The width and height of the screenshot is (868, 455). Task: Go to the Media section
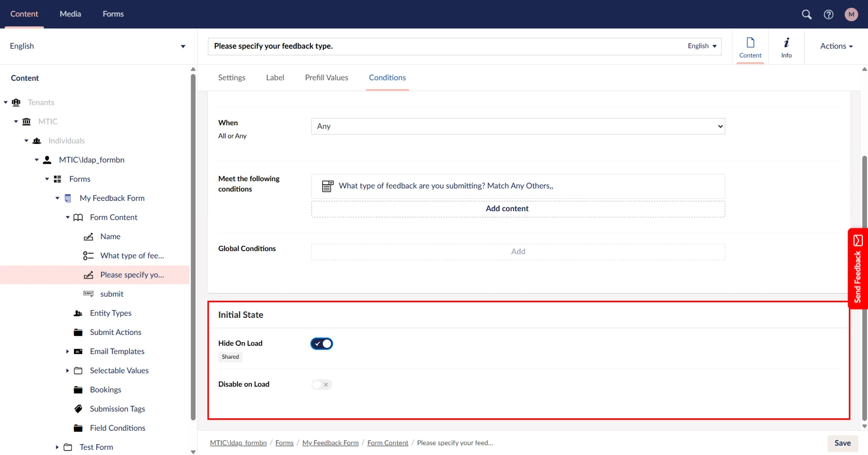70,14
